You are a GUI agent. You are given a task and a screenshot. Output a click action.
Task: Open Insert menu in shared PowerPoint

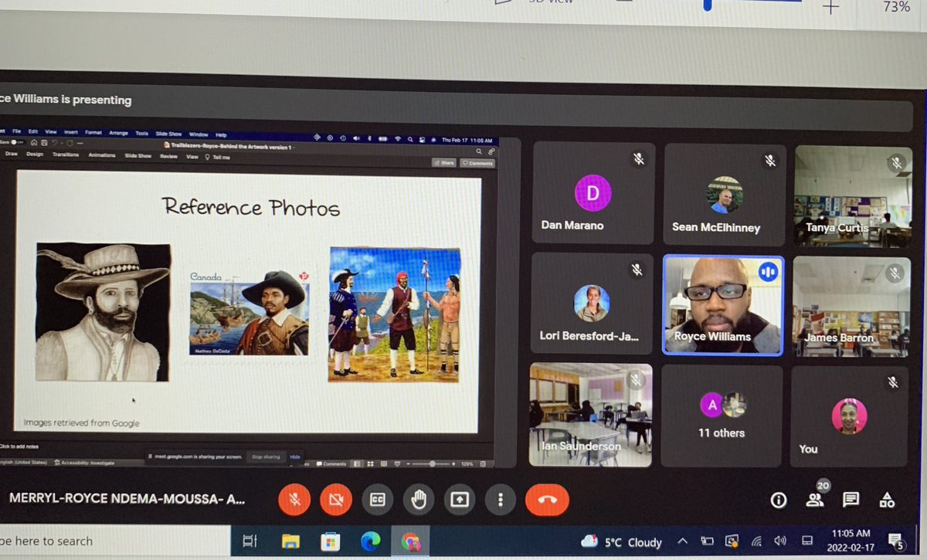point(71,133)
